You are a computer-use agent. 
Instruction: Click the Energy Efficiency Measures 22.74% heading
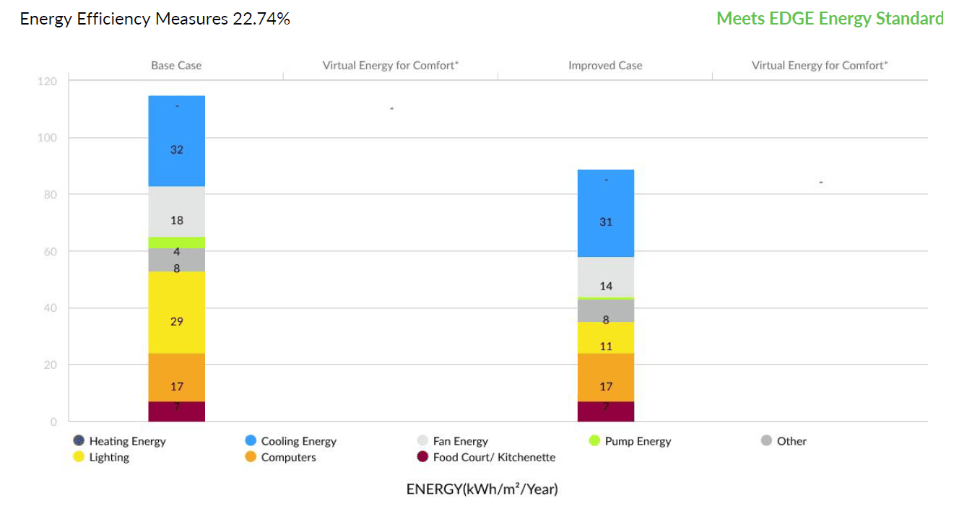155,19
